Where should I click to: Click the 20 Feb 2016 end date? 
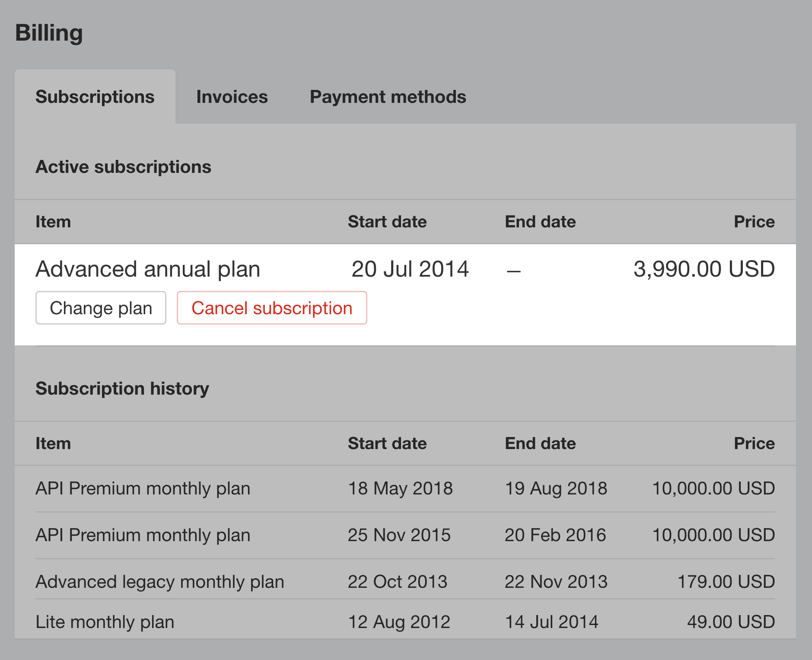click(x=555, y=535)
